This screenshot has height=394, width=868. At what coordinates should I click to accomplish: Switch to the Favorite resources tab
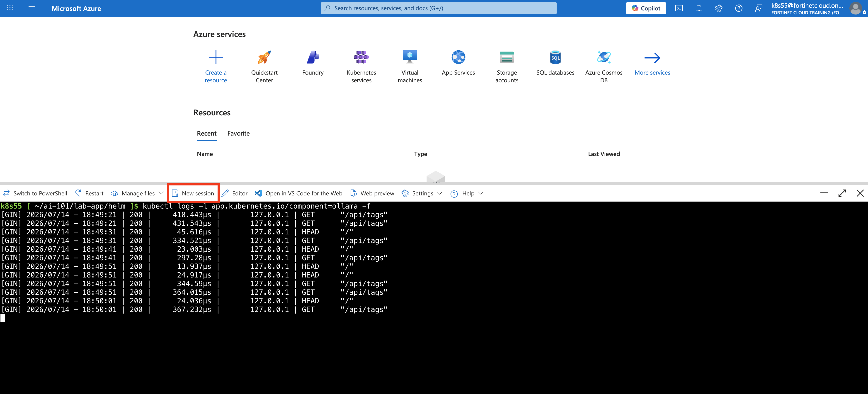239,134
